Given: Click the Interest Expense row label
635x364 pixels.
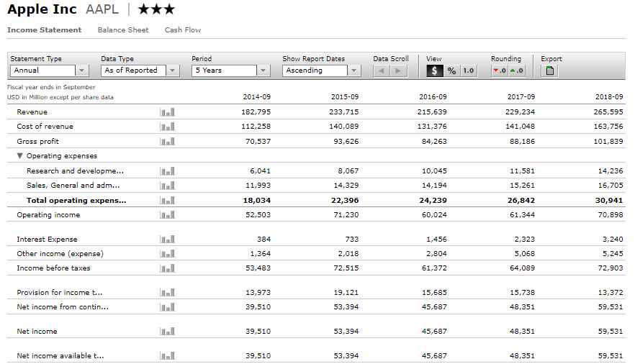Looking at the screenshot, I should point(47,240).
